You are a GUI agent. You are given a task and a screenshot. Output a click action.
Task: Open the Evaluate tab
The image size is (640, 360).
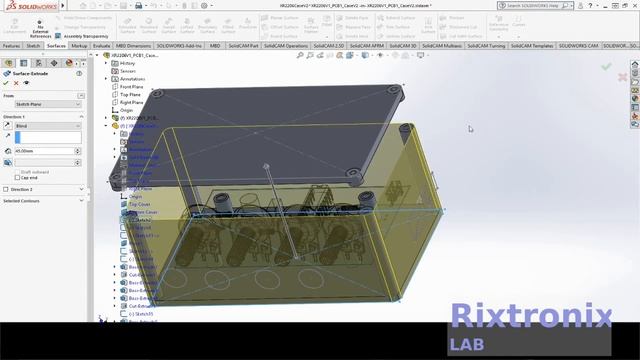click(x=101, y=46)
